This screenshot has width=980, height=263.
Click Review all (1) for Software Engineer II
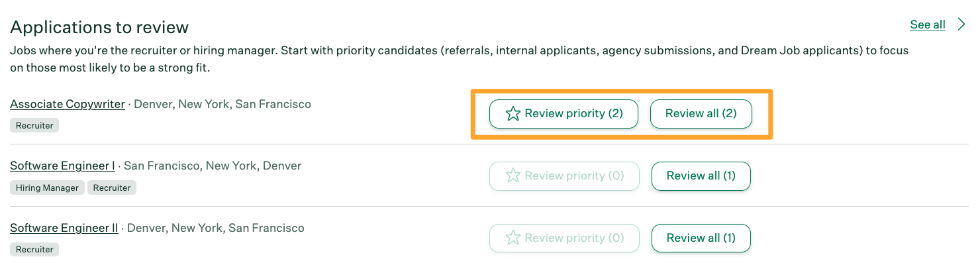(x=701, y=238)
